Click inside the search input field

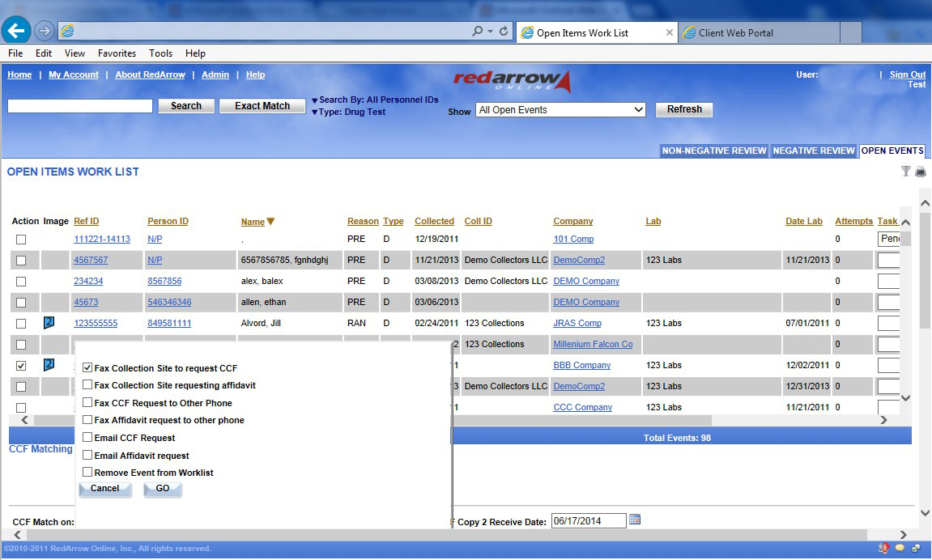click(79, 105)
